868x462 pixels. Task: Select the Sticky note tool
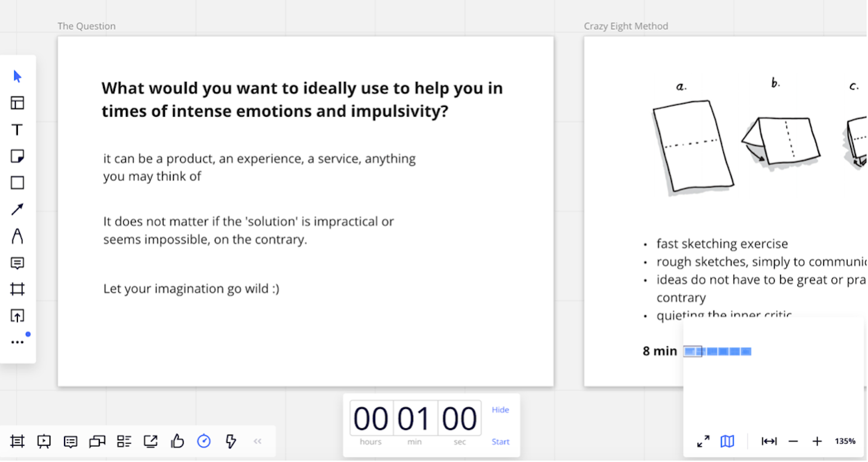coord(17,156)
